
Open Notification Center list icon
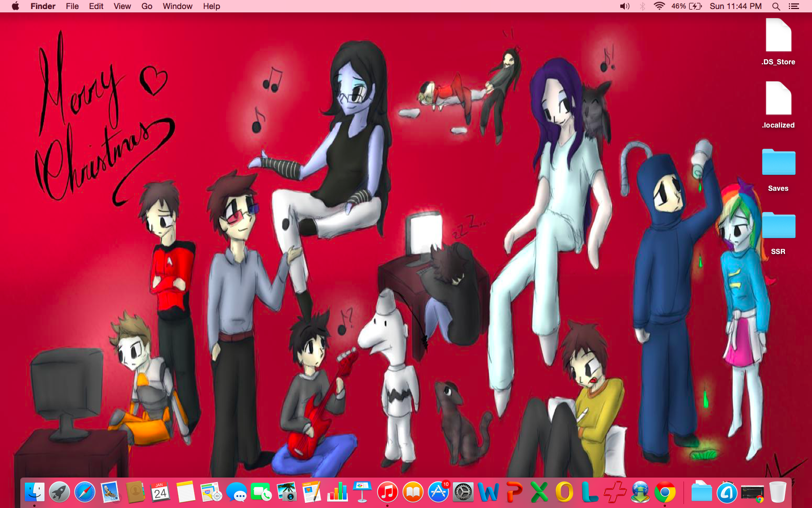tap(794, 6)
